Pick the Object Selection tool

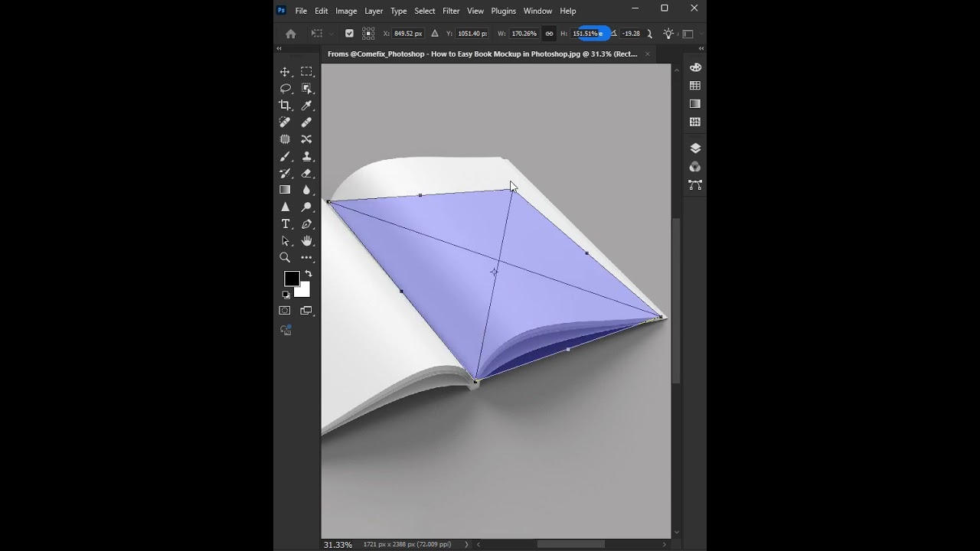(307, 89)
